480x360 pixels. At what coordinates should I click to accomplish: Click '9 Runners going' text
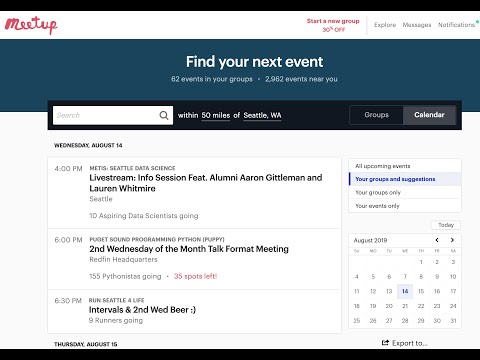pos(116,320)
